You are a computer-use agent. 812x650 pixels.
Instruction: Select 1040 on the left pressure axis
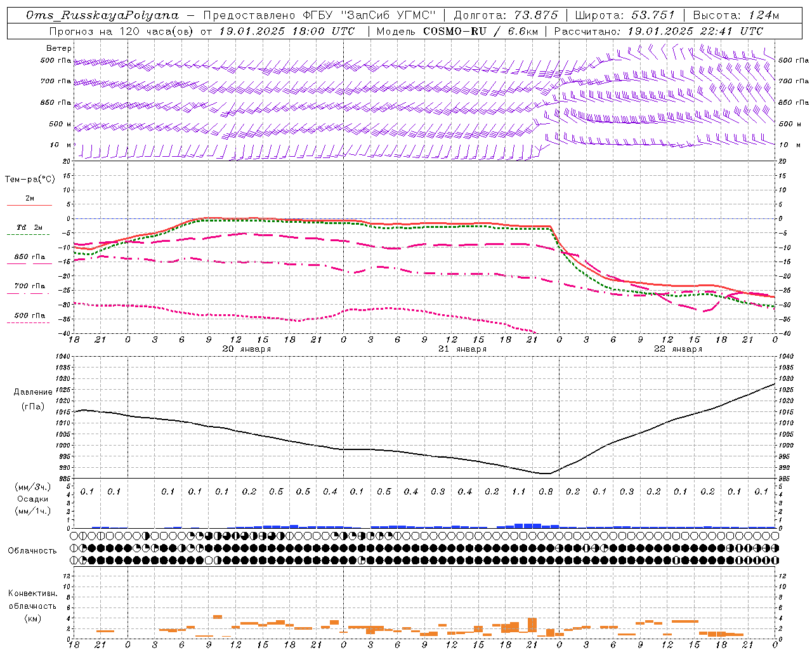pyautogui.click(x=62, y=356)
